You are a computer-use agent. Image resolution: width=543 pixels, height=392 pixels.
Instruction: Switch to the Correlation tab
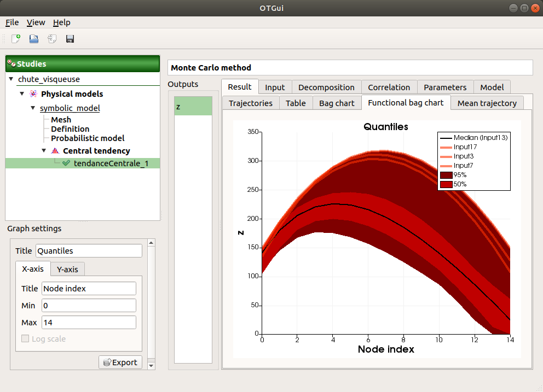click(389, 87)
